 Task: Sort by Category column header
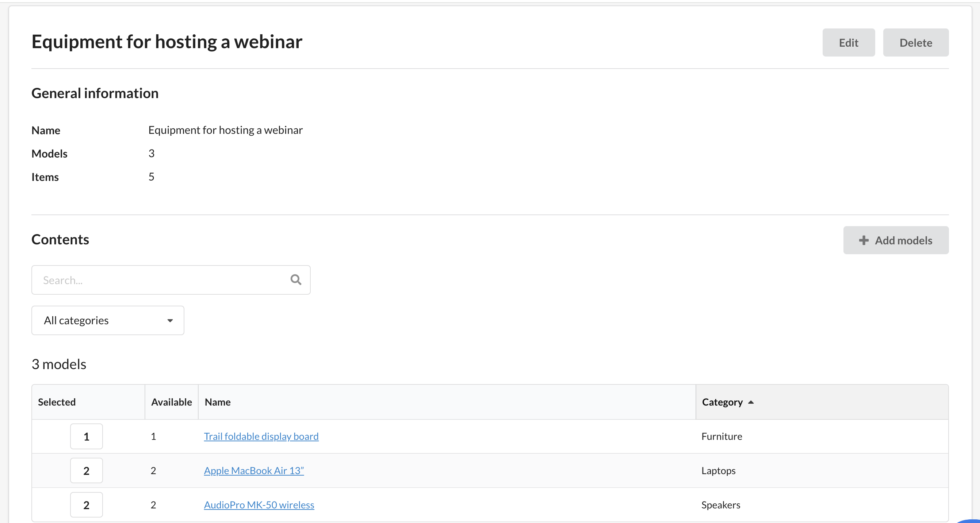[722, 402]
